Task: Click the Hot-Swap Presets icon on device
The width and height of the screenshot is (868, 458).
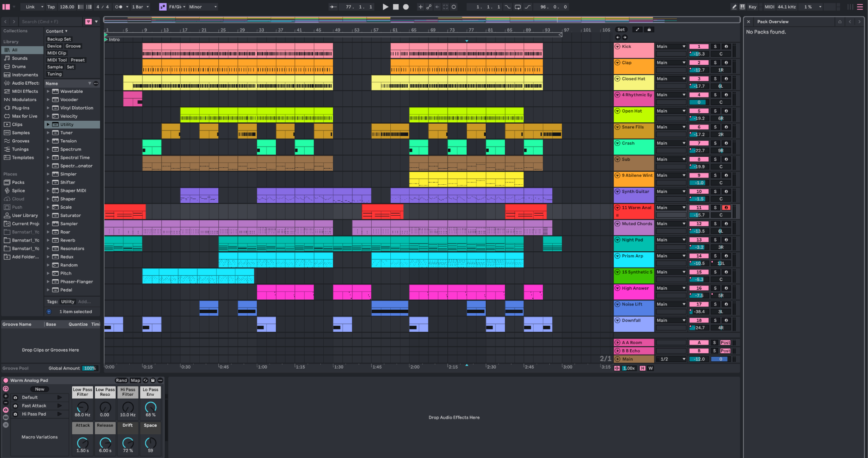Action: coord(145,380)
